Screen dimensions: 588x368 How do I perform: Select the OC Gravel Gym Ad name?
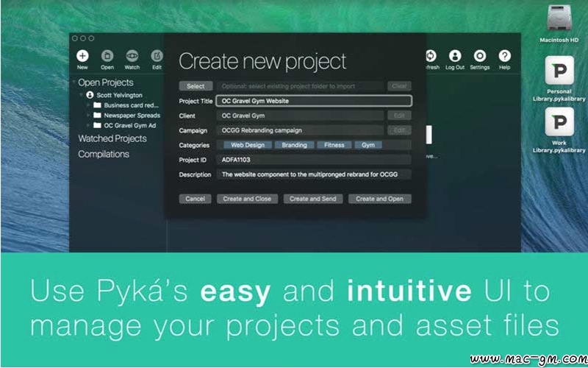[x=130, y=125]
